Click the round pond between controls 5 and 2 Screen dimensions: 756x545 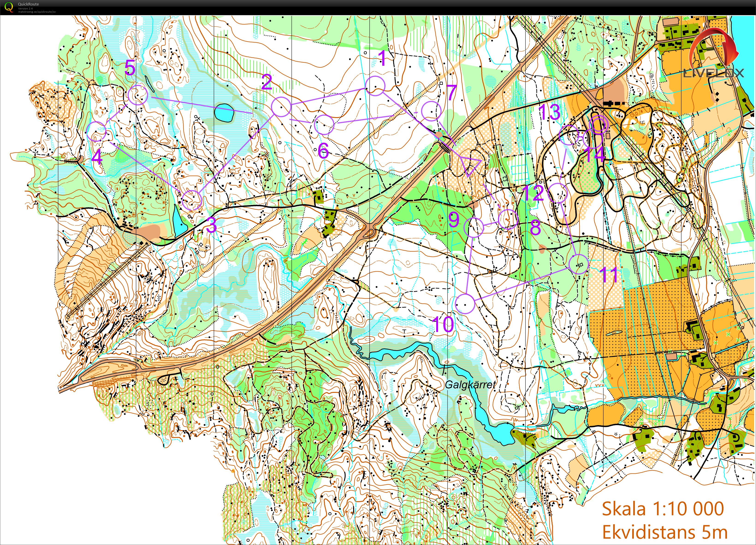click(x=224, y=112)
